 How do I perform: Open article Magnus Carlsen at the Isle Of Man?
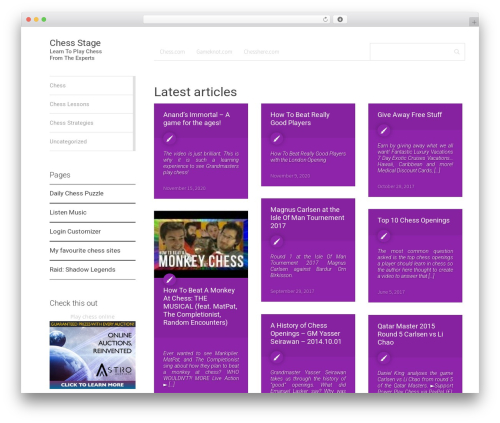pos(307,218)
